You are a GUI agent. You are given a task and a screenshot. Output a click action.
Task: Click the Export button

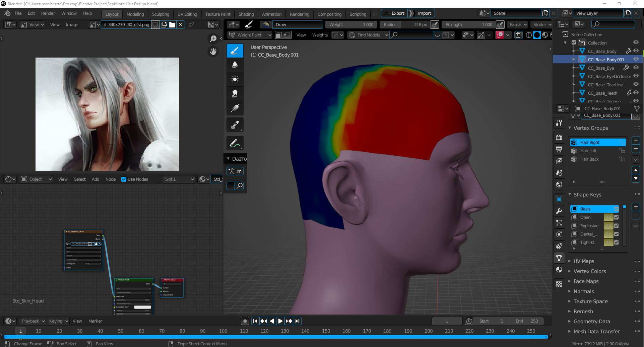394,13
